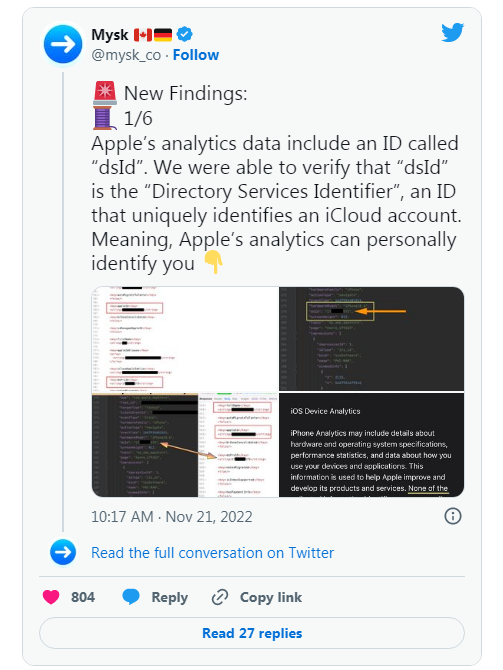Click the Copy link label
The image size is (503, 670).
coord(271,597)
